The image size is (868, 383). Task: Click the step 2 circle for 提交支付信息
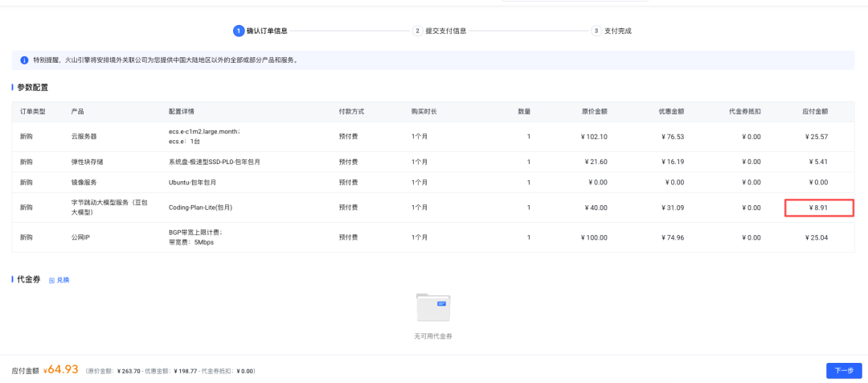click(x=417, y=31)
